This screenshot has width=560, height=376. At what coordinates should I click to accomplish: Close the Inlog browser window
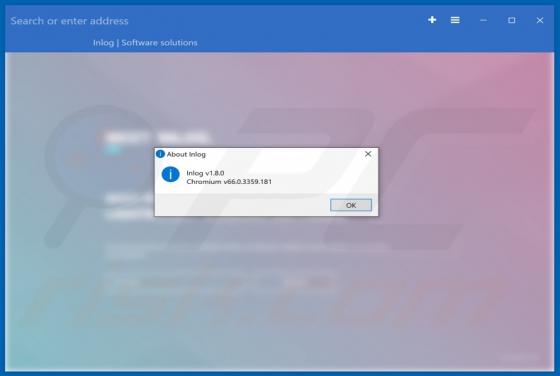coord(540,20)
